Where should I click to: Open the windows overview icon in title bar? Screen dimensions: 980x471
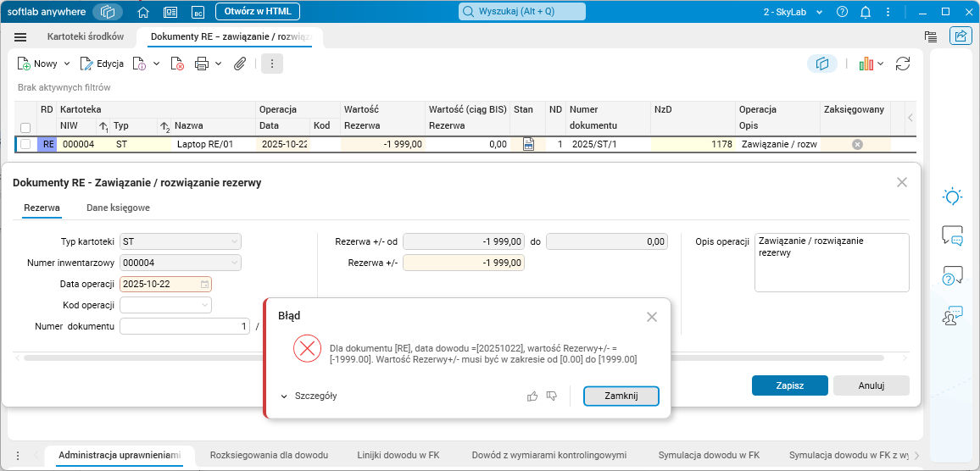(108, 11)
